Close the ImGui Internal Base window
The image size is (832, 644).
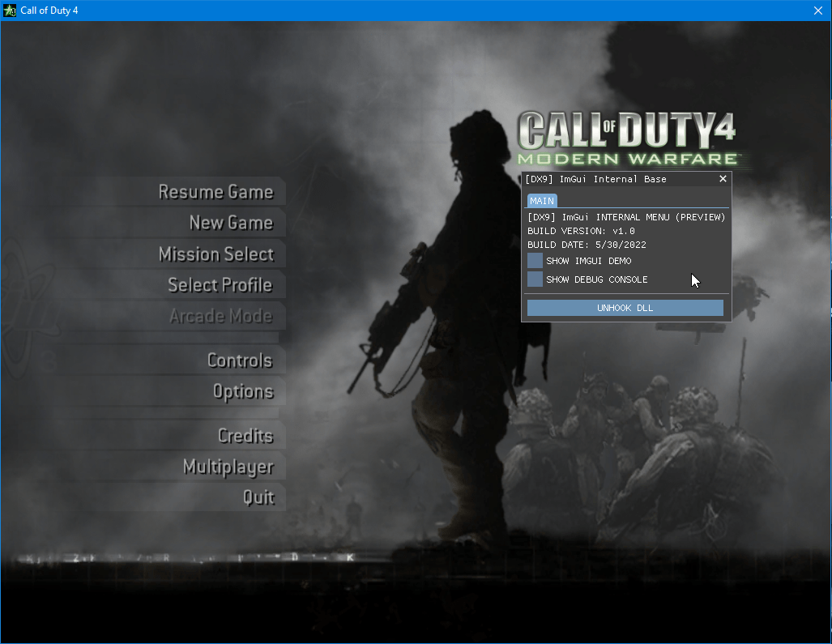click(x=723, y=179)
